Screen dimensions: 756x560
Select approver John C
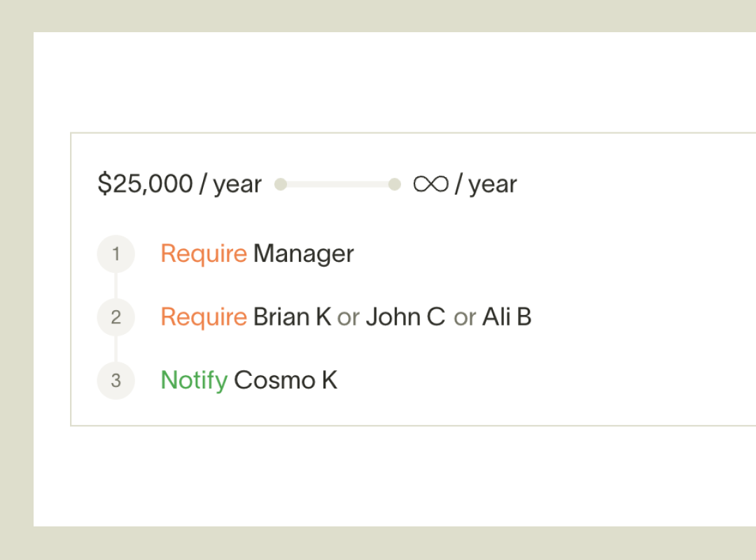[405, 317]
